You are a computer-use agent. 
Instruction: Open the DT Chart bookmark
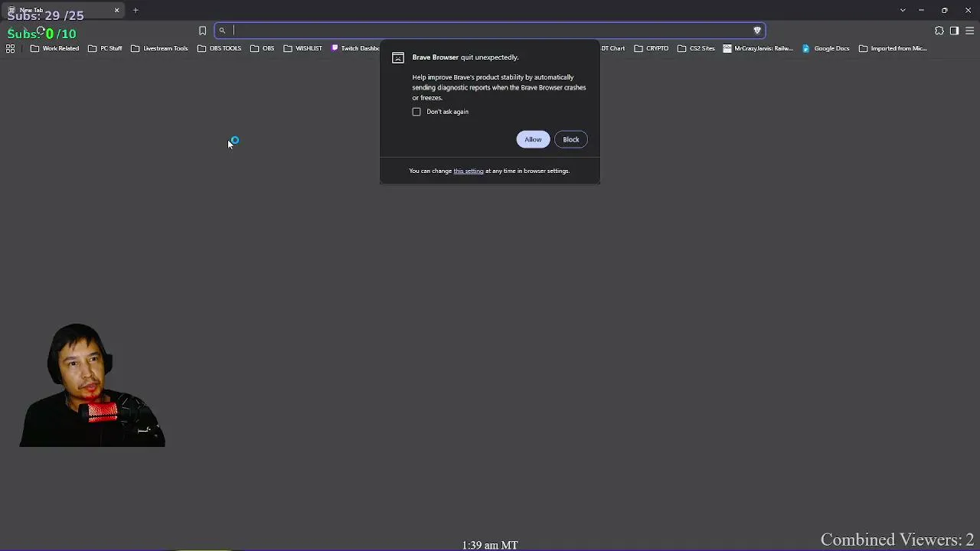coord(612,48)
